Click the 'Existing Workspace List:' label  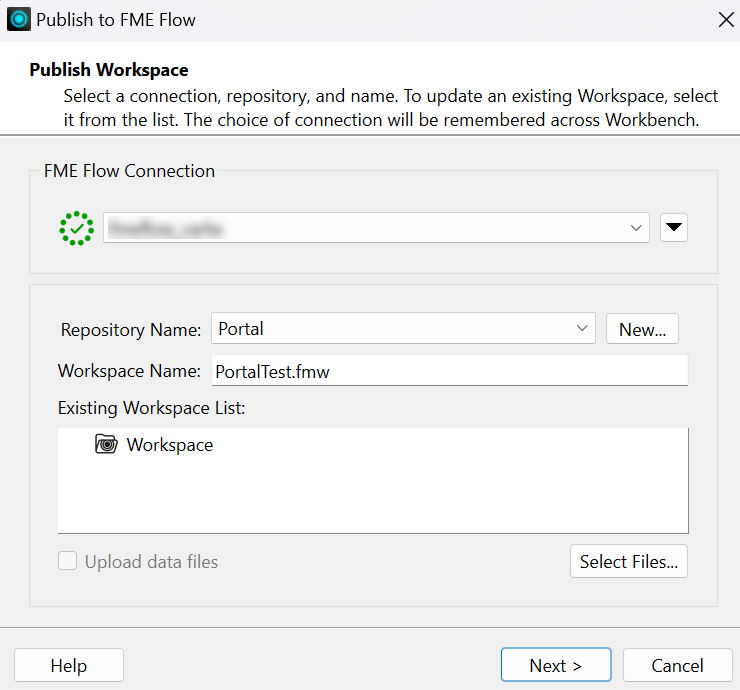point(151,408)
